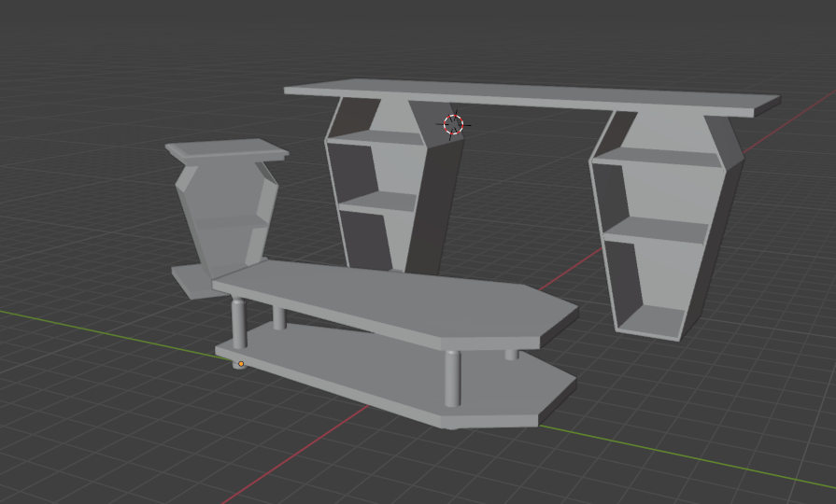Click the orange object origin dot

click(241, 364)
